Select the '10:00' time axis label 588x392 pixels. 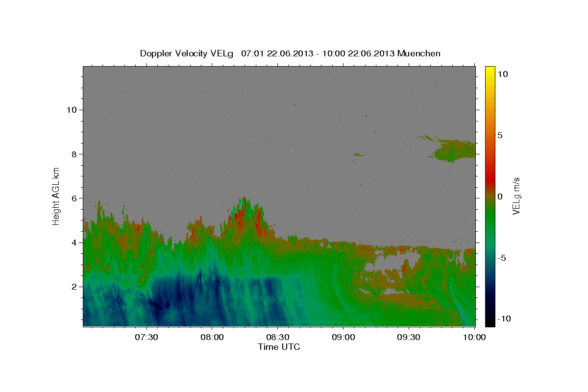tap(474, 337)
